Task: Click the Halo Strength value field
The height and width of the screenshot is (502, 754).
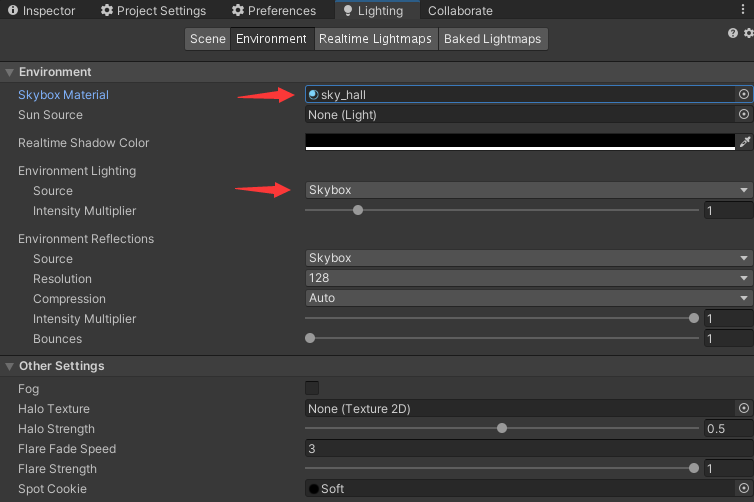Action: (x=729, y=428)
